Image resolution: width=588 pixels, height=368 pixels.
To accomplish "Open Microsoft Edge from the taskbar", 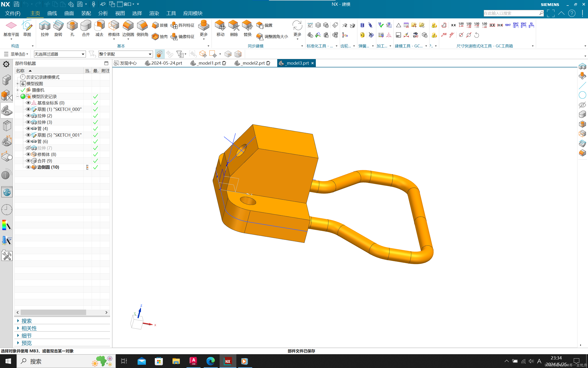I will click(210, 361).
